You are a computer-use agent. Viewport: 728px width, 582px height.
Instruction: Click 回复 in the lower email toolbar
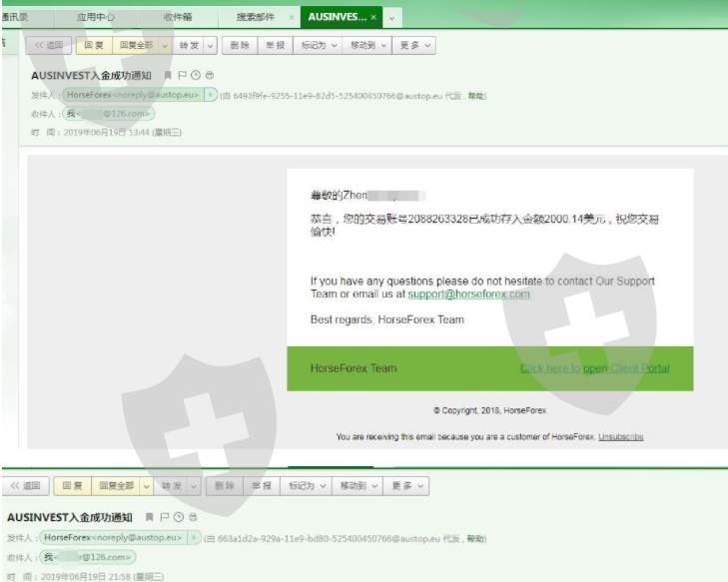click(73, 486)
